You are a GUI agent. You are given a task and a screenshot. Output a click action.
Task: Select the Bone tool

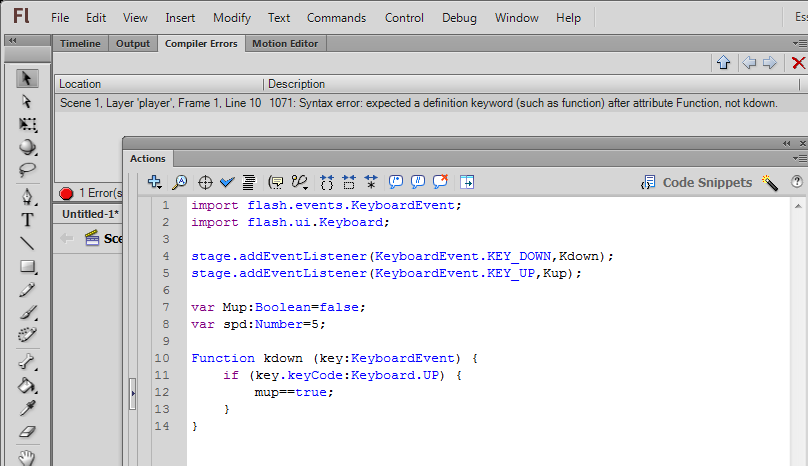coord(27,362)
